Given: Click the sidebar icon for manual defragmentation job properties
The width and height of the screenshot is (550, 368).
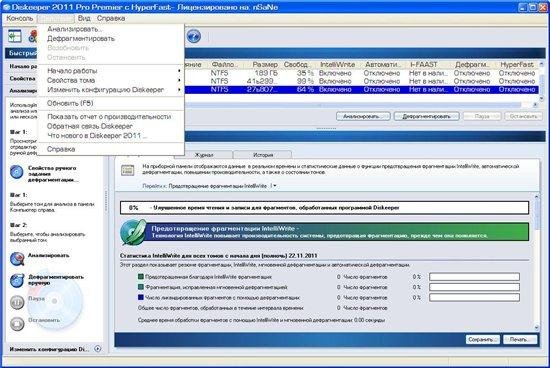Looking at the screenshot, I should pyautogui.click(x=16, y=172).
